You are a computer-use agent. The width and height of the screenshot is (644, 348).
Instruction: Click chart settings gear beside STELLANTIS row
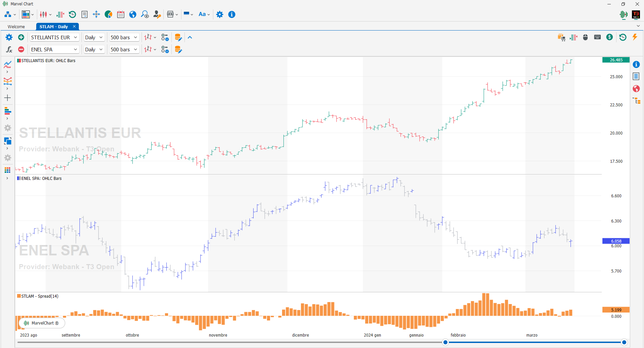[9, 37]
